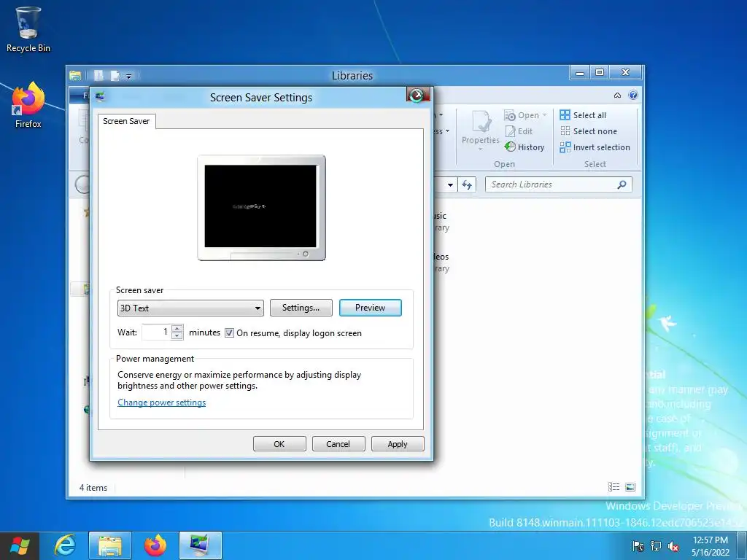Click the New folder quick access icon in Libraries
Image resolution: width=747 pixels, height=560 pixels.
[x=115, y=76]
